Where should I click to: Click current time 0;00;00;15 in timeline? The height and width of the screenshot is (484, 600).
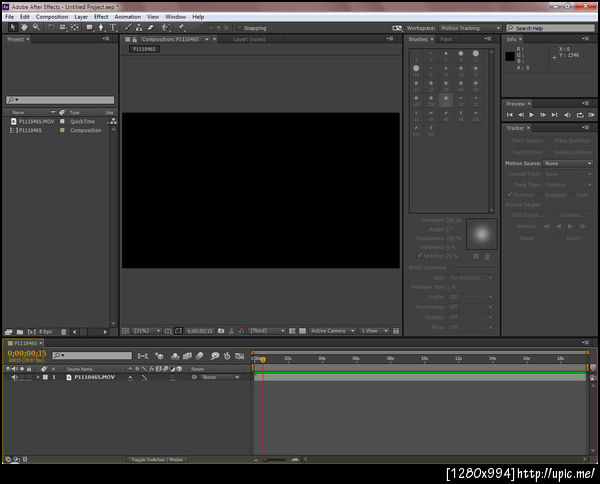pos(27,353)
